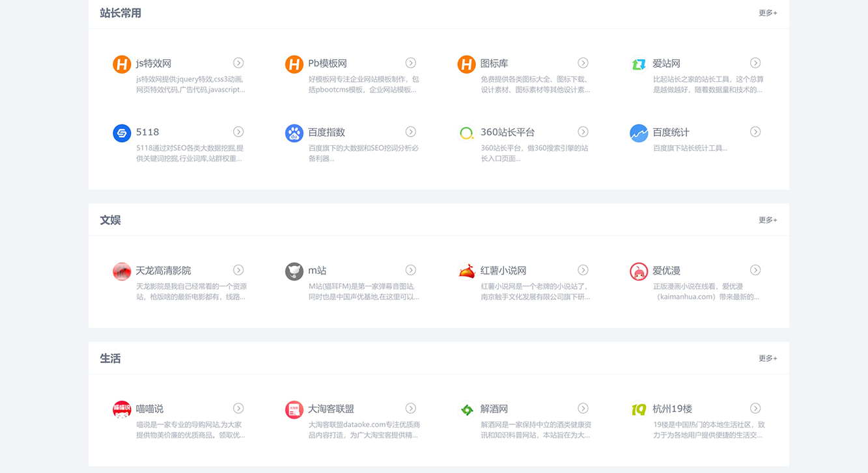The image size is (868, 473).
Task: Click the arrow chevron next to 天龙高清影院
Action: point(238,269)
